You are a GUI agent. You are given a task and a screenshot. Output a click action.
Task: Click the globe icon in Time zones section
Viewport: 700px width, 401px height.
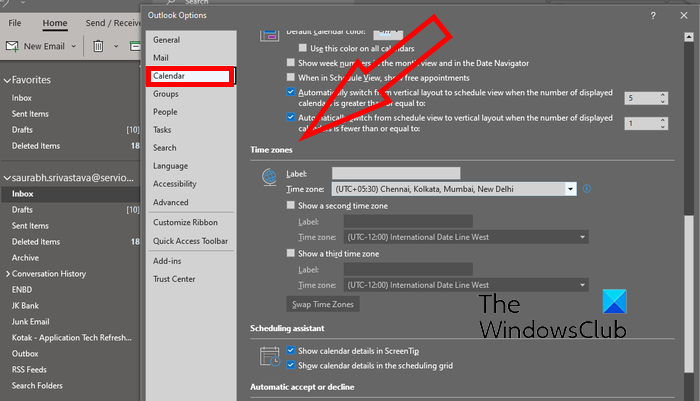(x=269, y=177)
